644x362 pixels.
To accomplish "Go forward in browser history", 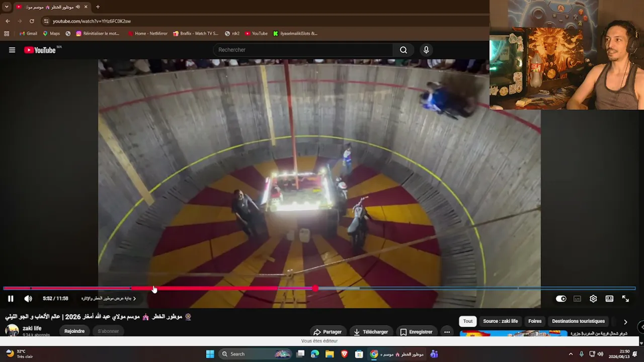I will (20, 21).
